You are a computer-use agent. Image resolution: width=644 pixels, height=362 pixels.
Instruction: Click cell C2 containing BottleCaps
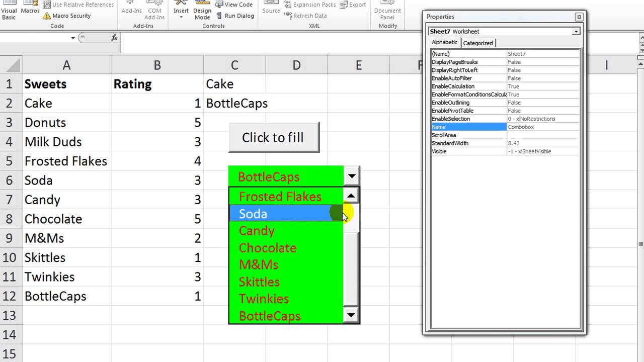(234, 103)
